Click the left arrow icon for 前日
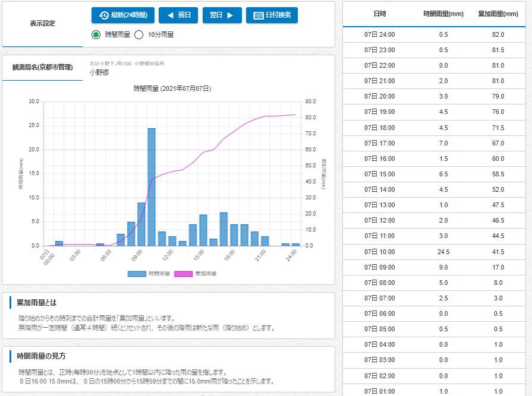Screen dimensions: 532x396 (x=171, y=15)
